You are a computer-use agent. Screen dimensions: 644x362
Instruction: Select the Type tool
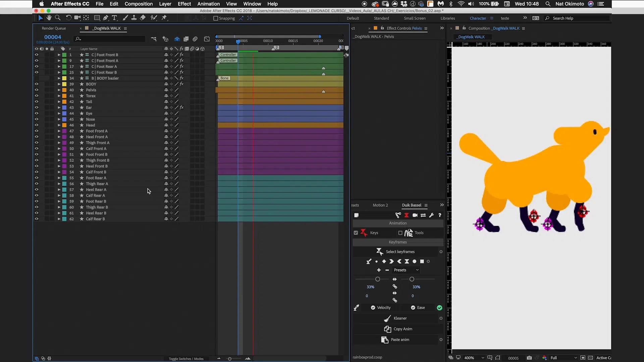pyautogui.click(x=114, y=18)
